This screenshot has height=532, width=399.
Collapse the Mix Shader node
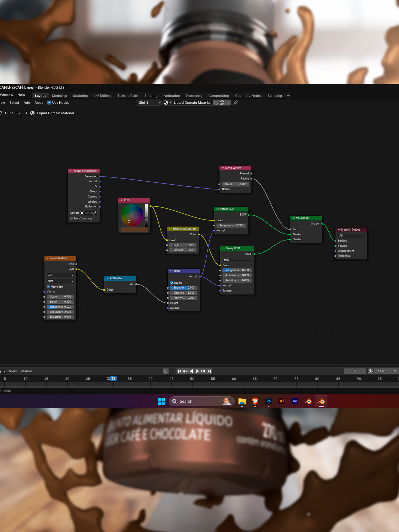(x=293, y=218)
